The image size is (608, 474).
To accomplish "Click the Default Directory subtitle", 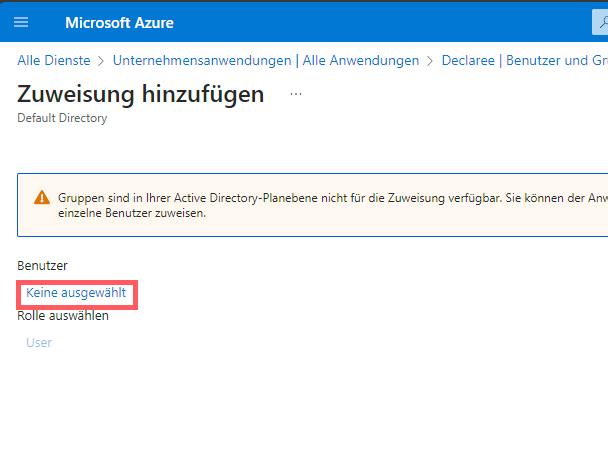I will pos(62,118).
